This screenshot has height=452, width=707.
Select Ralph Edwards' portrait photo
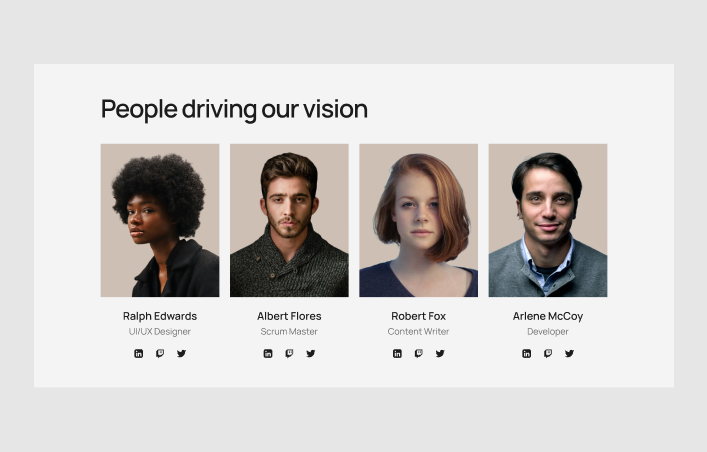pyautogui.click(x=160, y=221)
